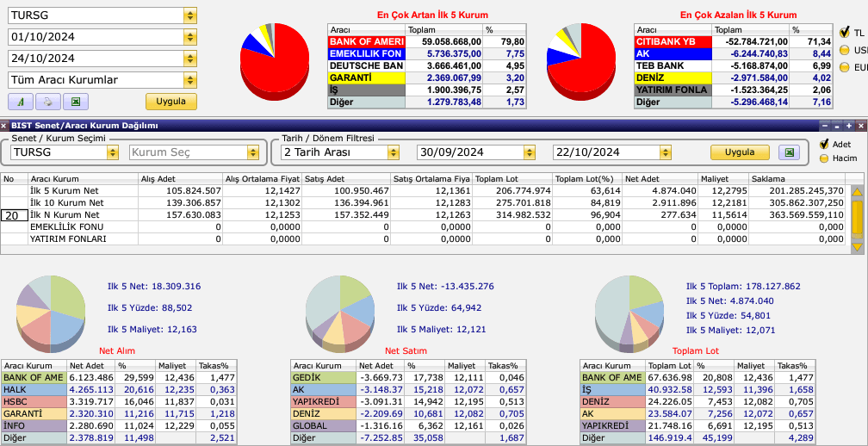Click the N value field showing 20
Screen dimensions: 868x446
pyautogui.click(x=15, y=215)
